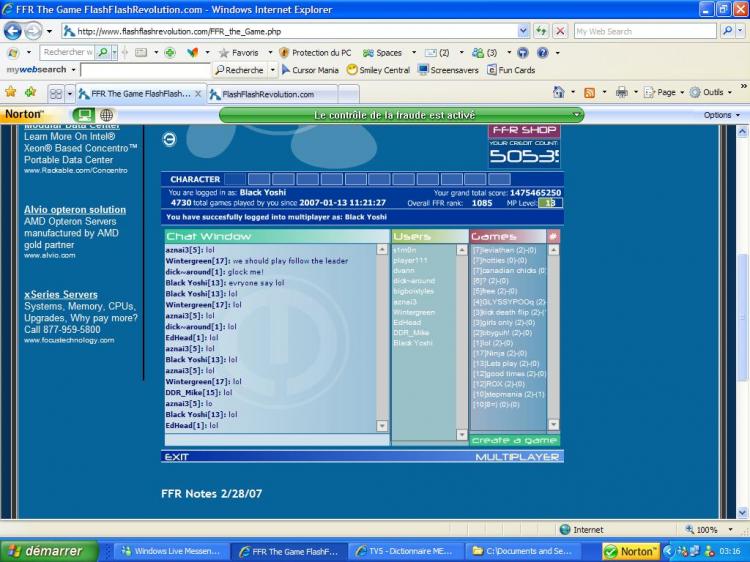Click the mail envelope icon showing (2)
This screenshot has width=750, height=562.
(x=430, y=53)
